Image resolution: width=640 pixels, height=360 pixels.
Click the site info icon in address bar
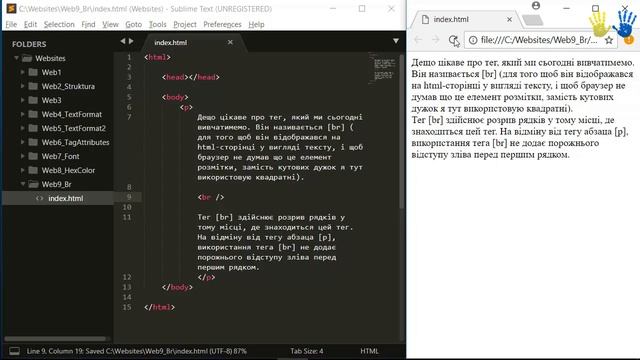point(473,40)
